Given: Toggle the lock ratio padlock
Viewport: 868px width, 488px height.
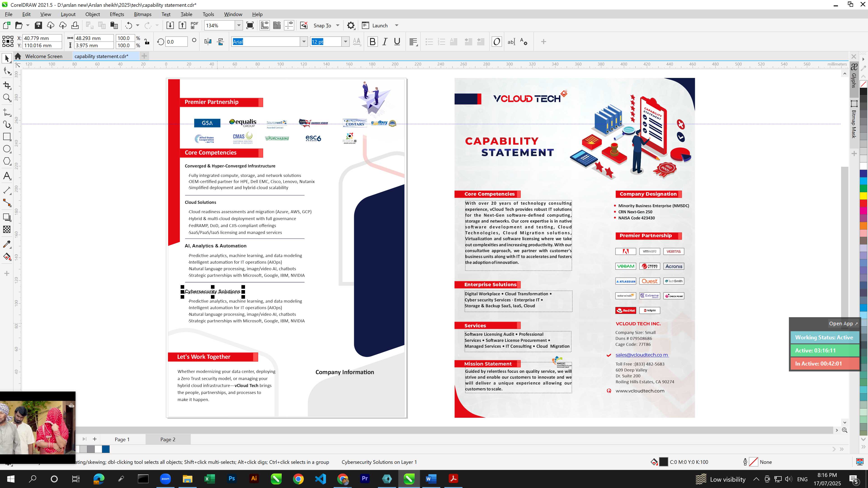Looking at the screenshot, I should tap(147, 41).
